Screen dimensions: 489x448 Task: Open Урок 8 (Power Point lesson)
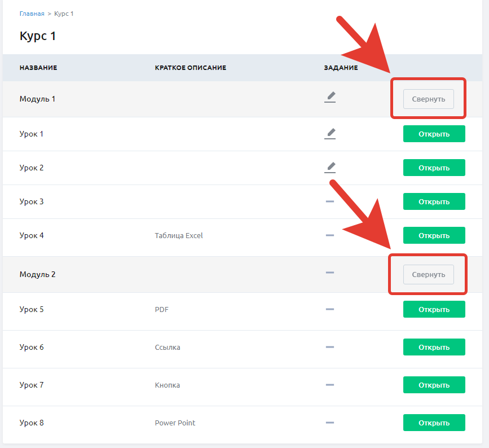click(434, 423)
